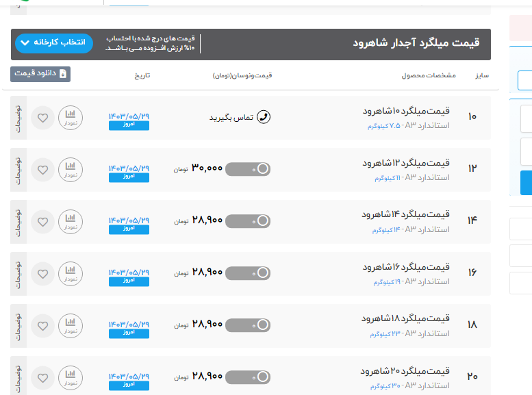Open نمودار chart icon for size 14 row
Viewport: 532px width, 395px height.
tap(70, 221)
